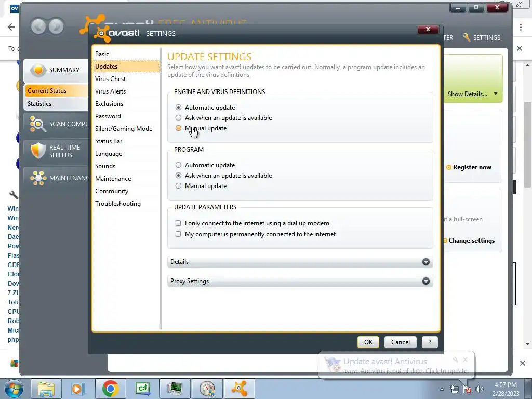Open the Virus Alerts settings page
The width and height of the screenshot is (532, 399).
tap(126, 91)
